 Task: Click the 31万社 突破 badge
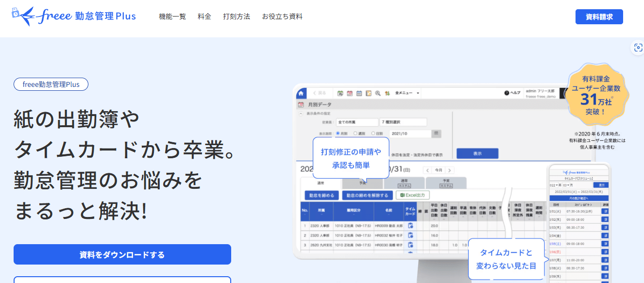pos(596,95)
